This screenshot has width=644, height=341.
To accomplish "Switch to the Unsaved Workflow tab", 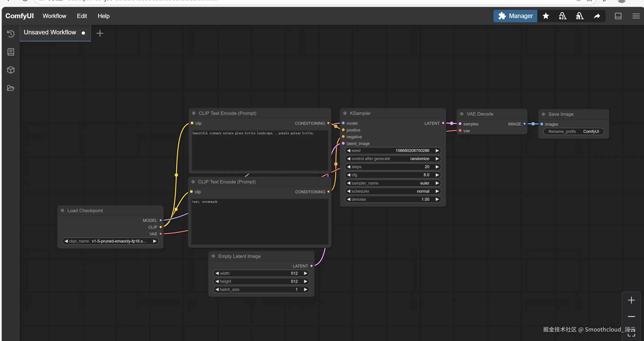I will coord(50,33).
